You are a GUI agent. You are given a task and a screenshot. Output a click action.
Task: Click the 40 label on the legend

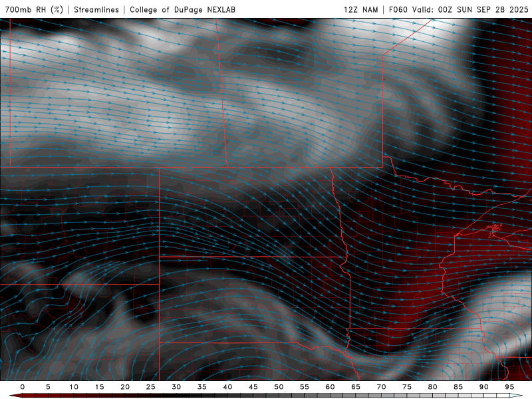pyautogui.click(x=227, y=387)
